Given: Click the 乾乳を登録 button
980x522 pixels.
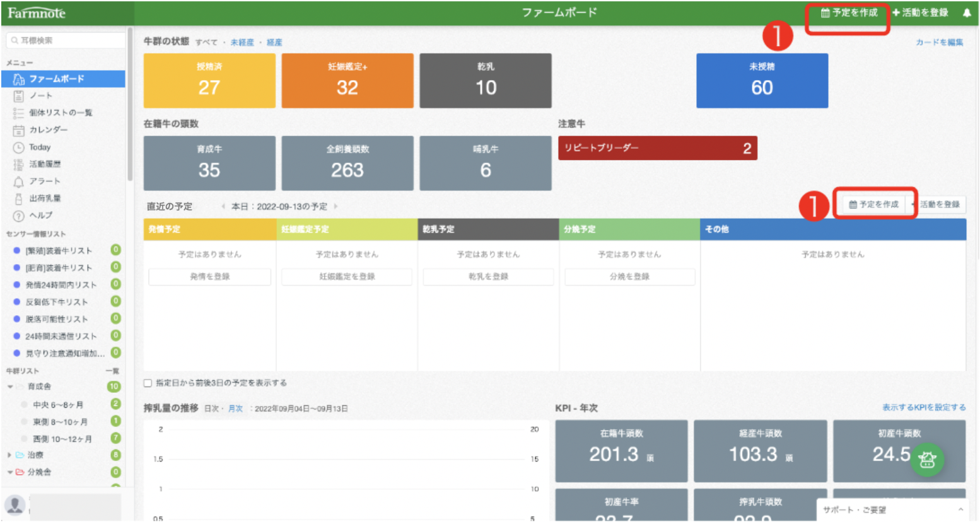Looking at the screenshot, I should [x=488, y=277].
